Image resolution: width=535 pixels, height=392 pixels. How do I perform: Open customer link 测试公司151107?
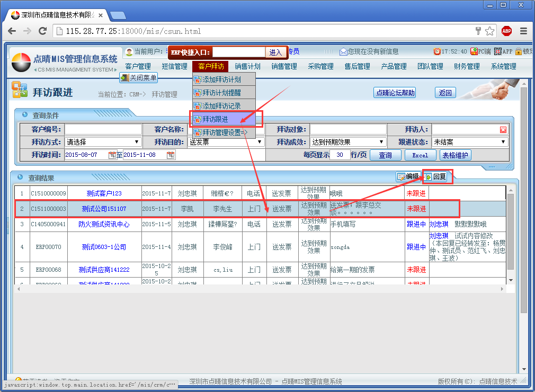click(x=104, y=209)
